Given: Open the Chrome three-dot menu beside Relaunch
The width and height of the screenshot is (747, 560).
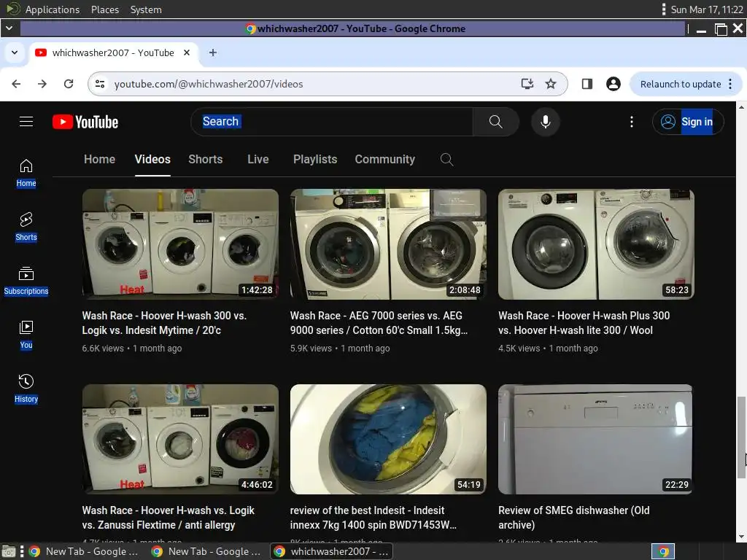Looking at the screenshot, I should pos(730,85).
